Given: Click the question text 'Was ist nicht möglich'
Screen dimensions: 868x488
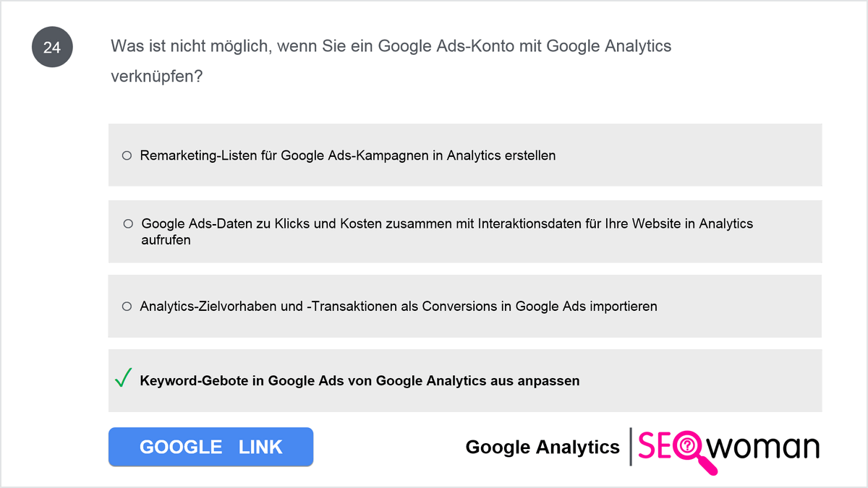Looking at the screenshot, I should [x=191, y=46].
